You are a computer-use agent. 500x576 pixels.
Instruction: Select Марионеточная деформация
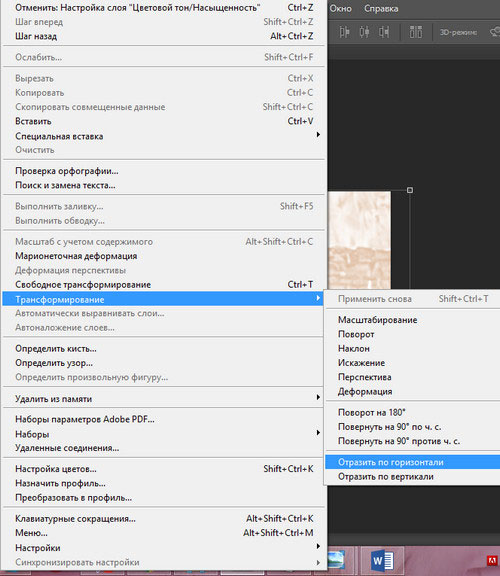[164, 256]
